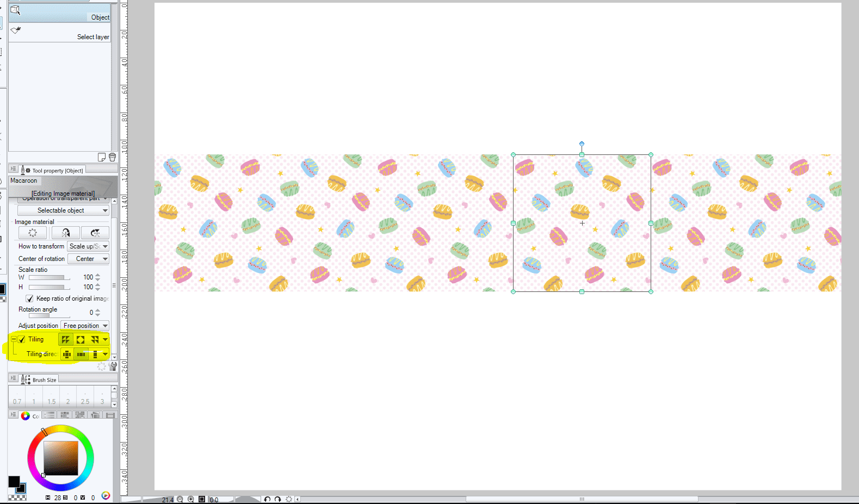Click the Rotation angle stepper arrows

click(98, 313)
